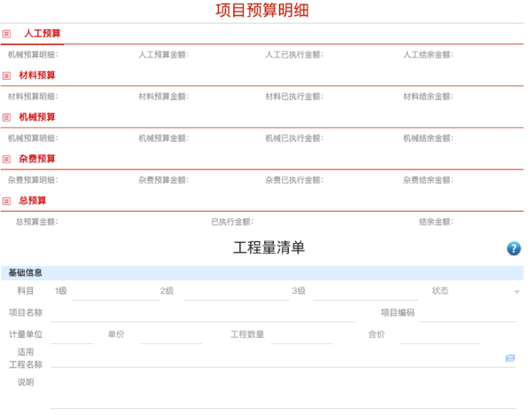Click the 总预算金额 label
532x416 pixels.
37,222
